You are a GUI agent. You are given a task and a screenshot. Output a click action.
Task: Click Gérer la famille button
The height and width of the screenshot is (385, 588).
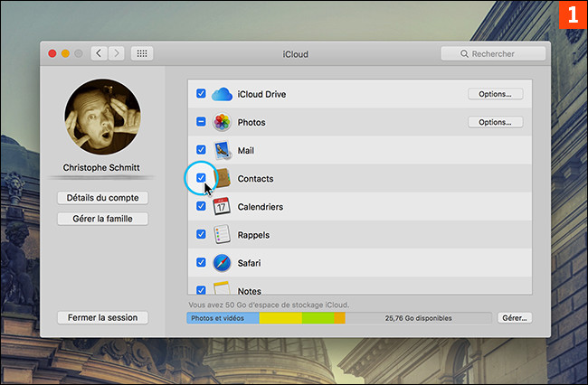[x=102, y=219]
